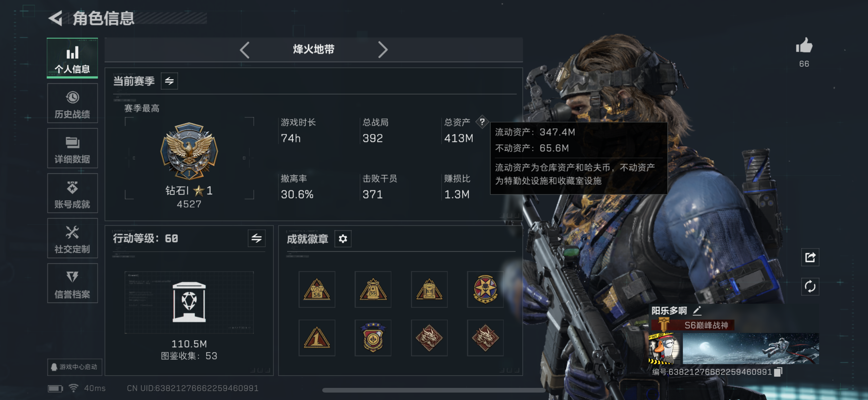Toggle the 当前赛季 season swap button
Screen dimensions: 868x400
coord(169,81)
